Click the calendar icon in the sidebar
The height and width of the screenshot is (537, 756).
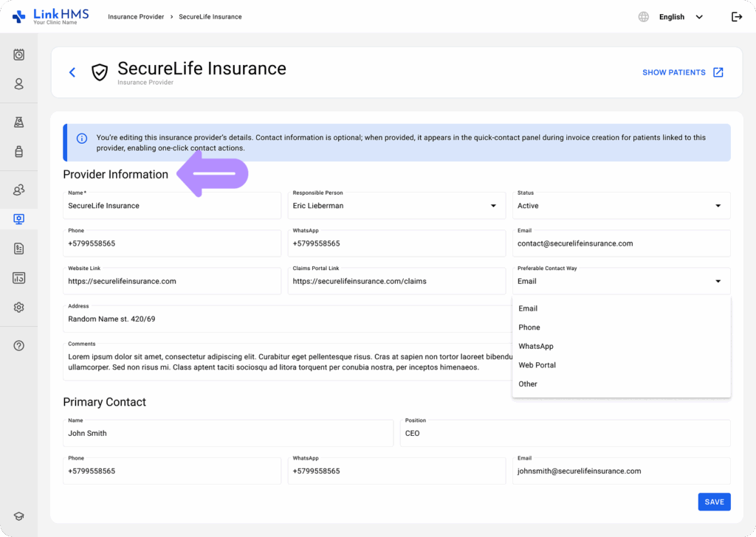click(x=19, y=55)
